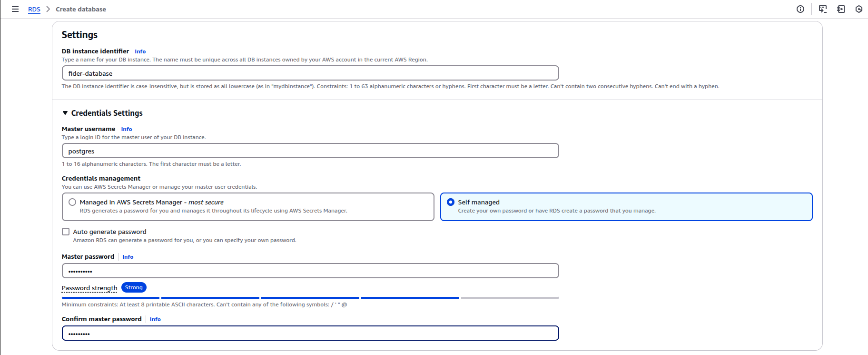This screenshot has width=868, height=355.
Task: Click the hexagon icon in top-right corner
Action: tap(859, 9)
